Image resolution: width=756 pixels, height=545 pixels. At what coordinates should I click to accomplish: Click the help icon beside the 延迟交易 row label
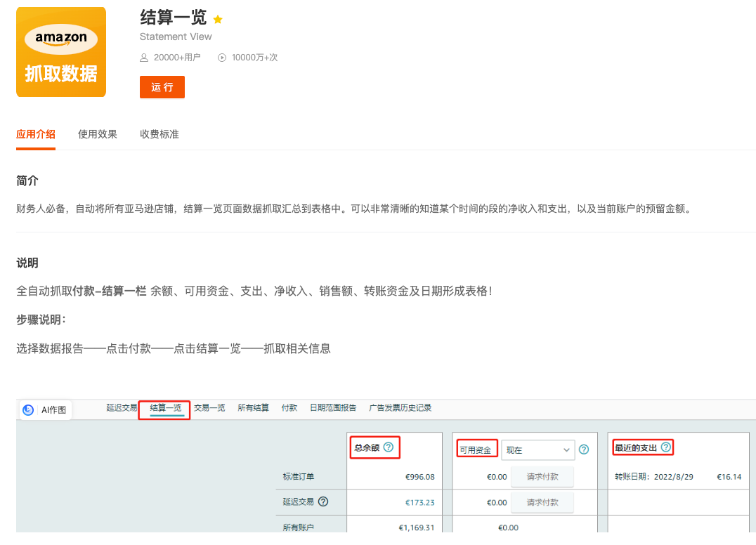click(x=323, y=501)
